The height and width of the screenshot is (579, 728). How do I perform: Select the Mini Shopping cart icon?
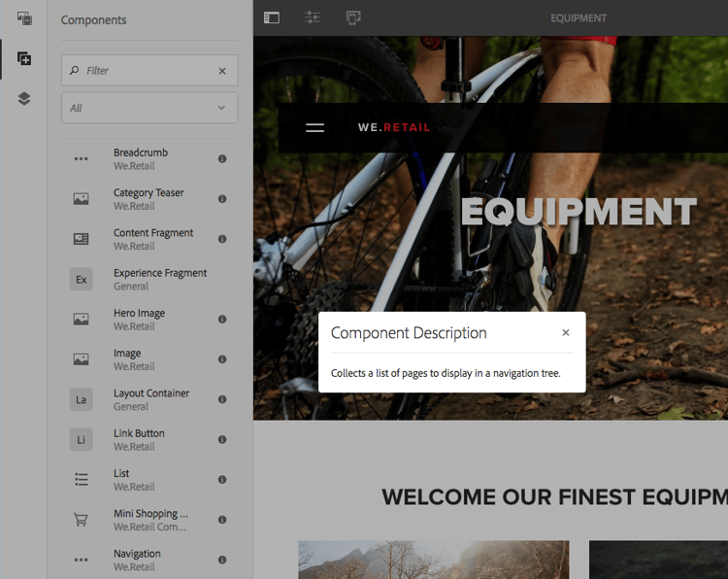coord(81,520)
